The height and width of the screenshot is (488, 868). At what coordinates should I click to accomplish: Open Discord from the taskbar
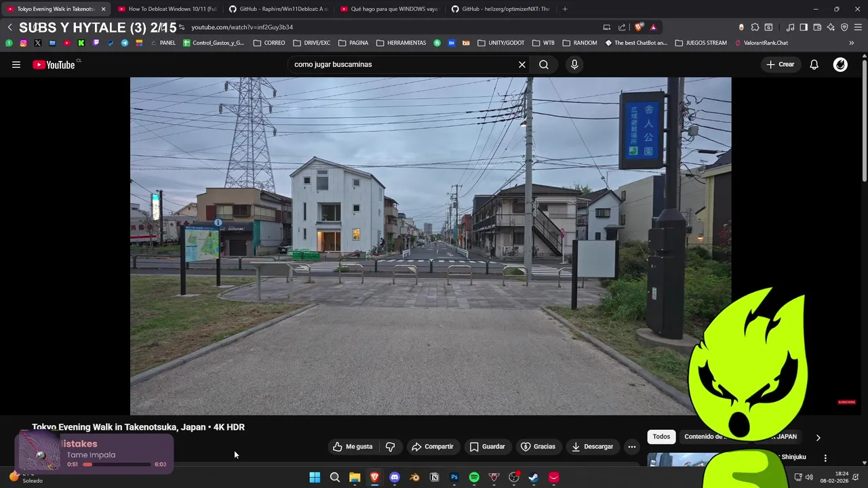pos(395,477)
